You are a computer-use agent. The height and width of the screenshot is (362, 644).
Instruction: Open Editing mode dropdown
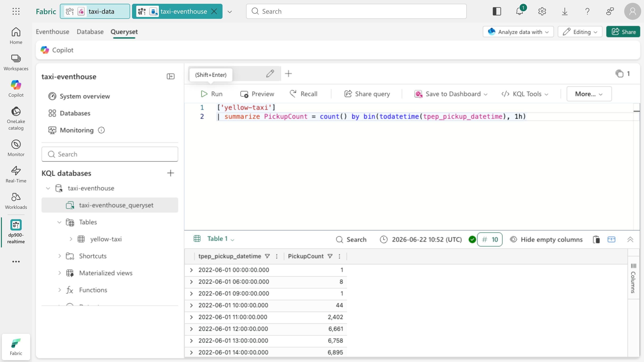[x=580, y=32]
